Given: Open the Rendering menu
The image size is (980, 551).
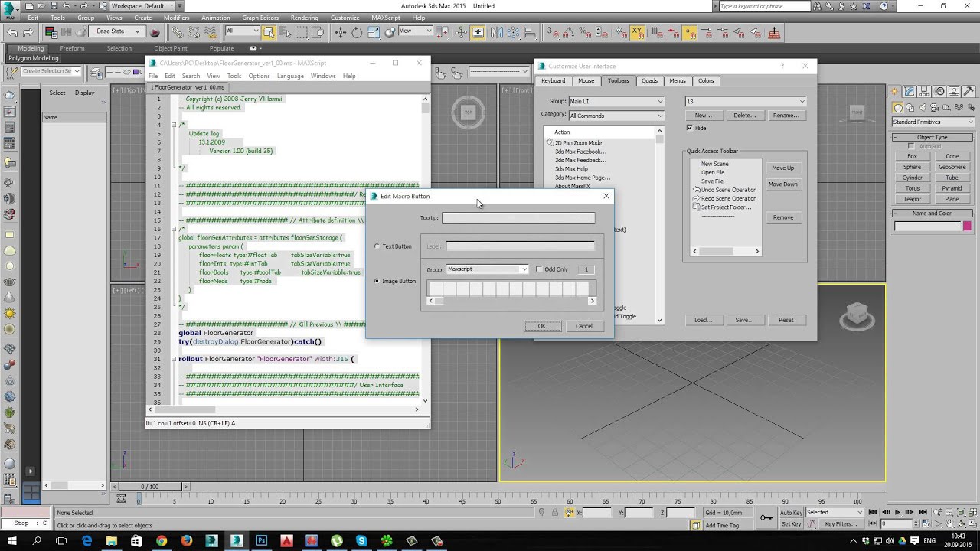Looking at the screenshot, I should pyautogui.click(x=305, y=18).
